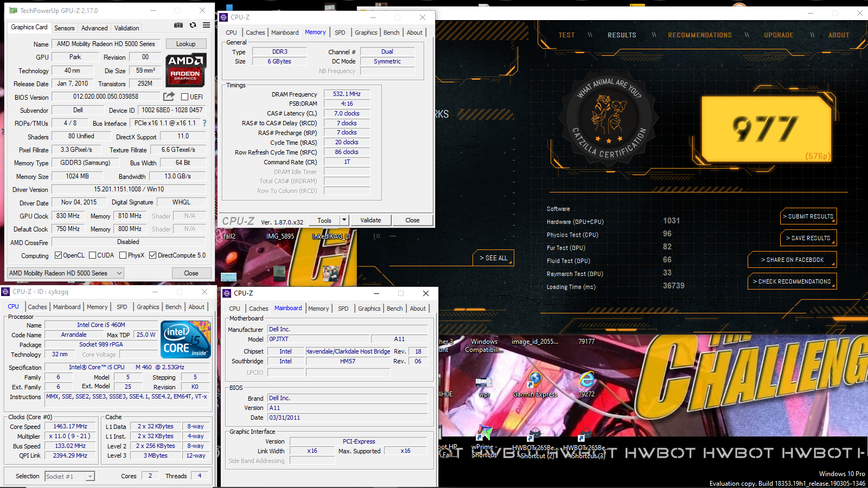Open Catzilla RECOMMENDATIONS menu
This screenshot has width=868, height=488.
(700, 35)
